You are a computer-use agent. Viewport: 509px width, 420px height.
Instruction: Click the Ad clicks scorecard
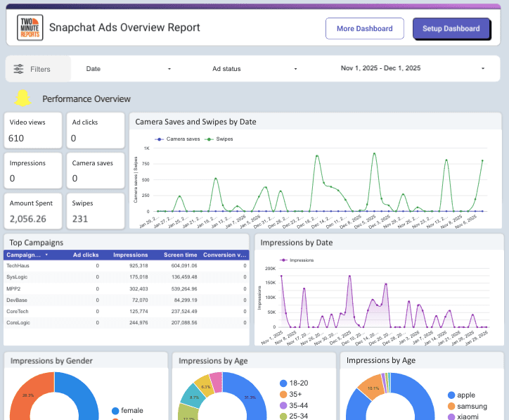coord(96,130)
